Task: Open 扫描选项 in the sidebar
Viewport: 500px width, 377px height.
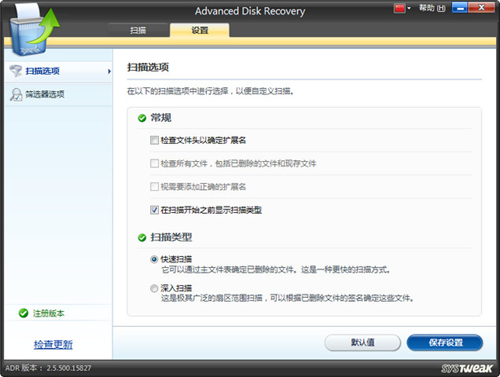Action: coord(58,71)
